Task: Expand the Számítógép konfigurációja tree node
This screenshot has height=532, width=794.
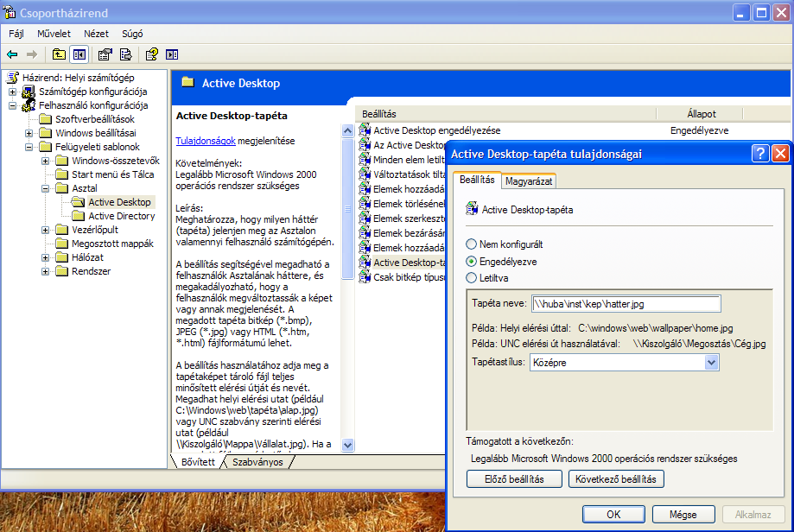Action: coord(13,92)
